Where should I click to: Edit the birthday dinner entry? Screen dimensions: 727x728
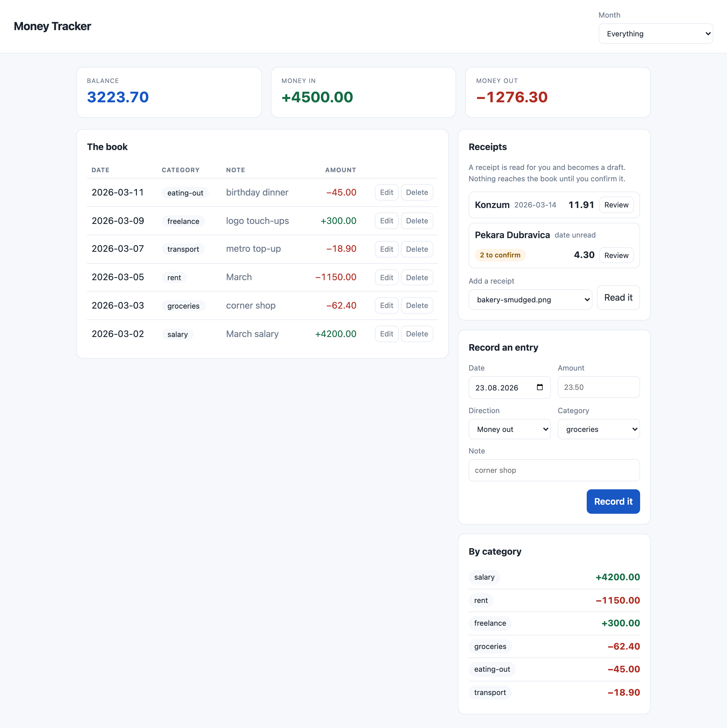tap(387, 193)
